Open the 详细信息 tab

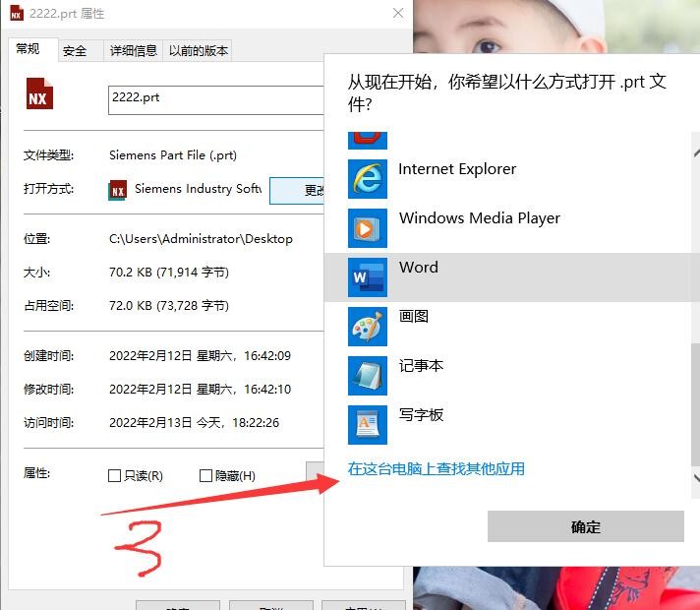point(133,51)
